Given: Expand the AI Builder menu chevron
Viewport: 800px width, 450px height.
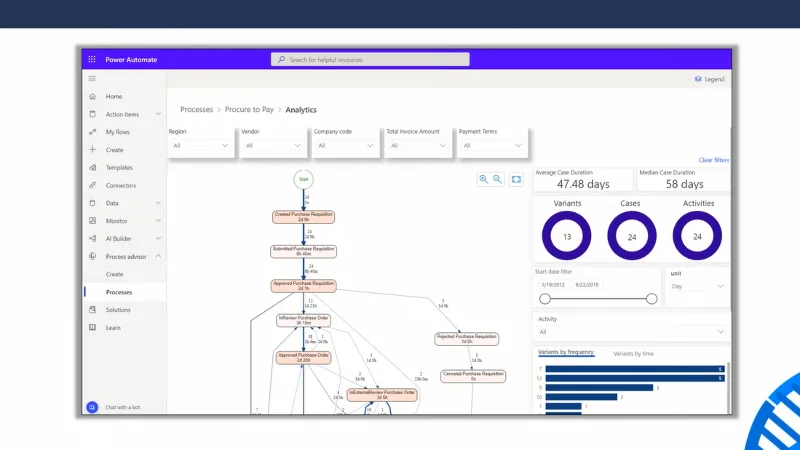Looking at the screenshot, I should (x=158, y=238).
